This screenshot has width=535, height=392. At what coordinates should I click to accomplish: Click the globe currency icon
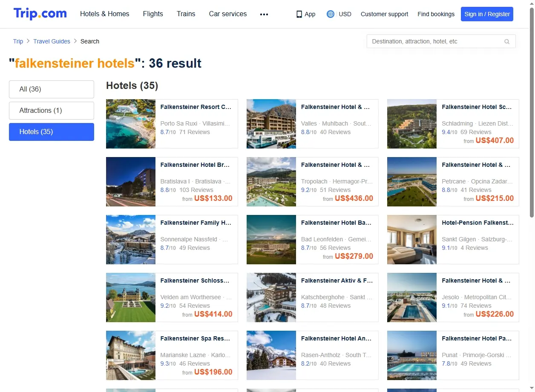(331, 14)
